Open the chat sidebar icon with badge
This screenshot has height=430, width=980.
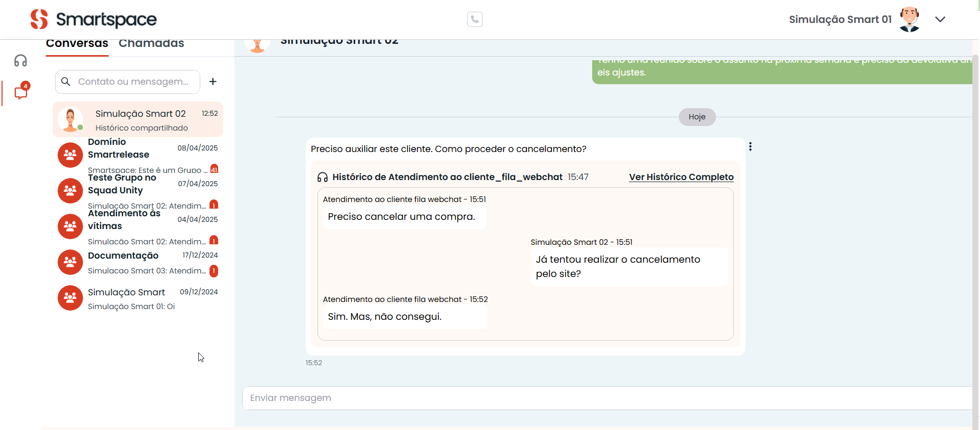point(21,92)
